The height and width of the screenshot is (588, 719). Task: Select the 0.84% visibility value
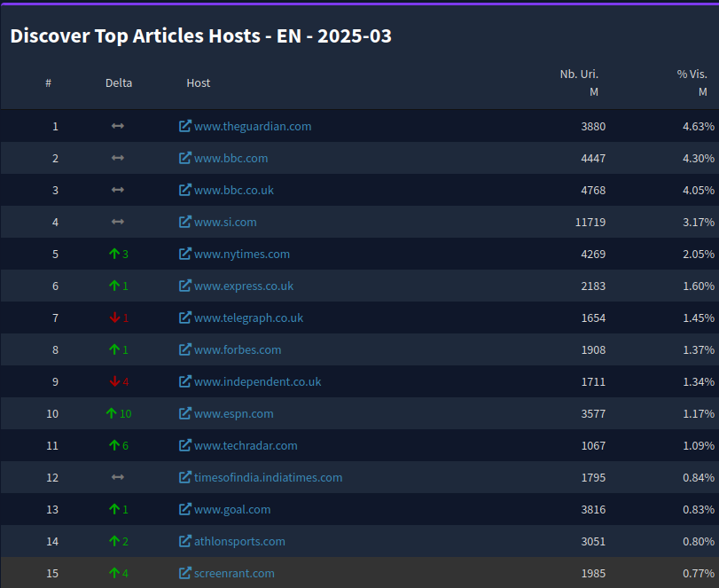click(699, 477)
